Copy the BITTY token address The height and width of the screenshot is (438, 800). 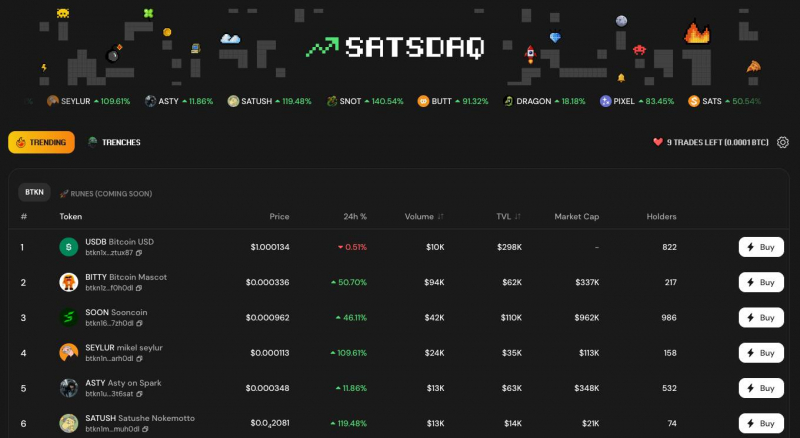tap(141, 288)
